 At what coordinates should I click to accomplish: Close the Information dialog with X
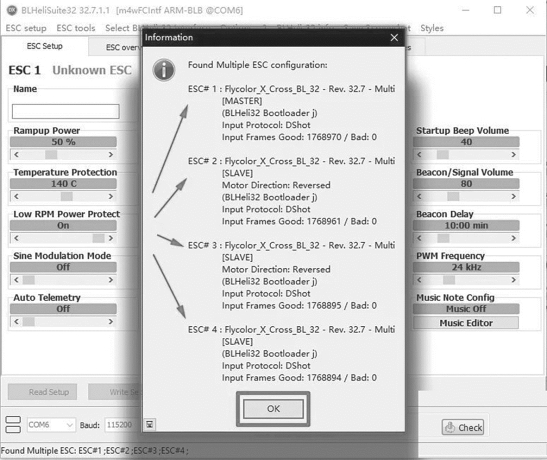pyautogui.click(x=394, y=37)
